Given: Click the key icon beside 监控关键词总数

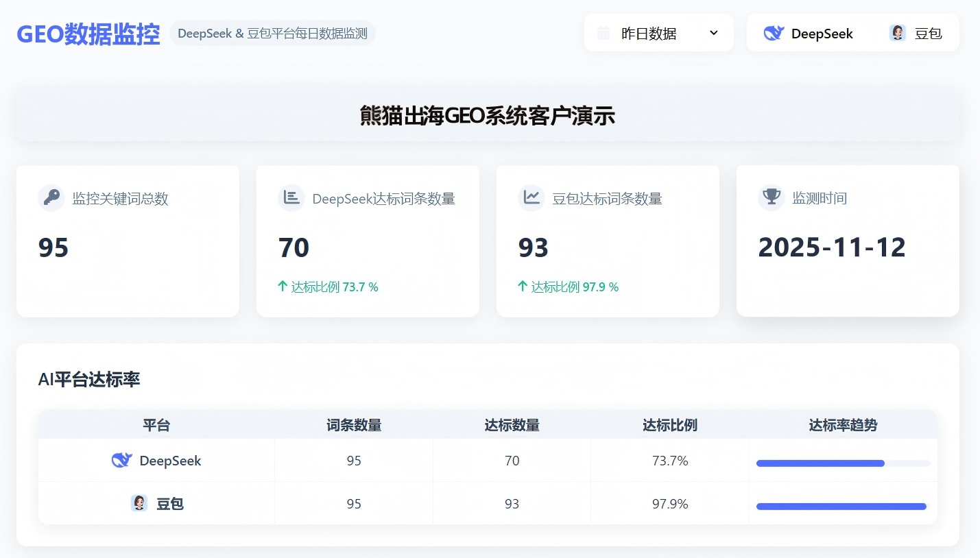Looking at the screenshot, I should 51,198.
